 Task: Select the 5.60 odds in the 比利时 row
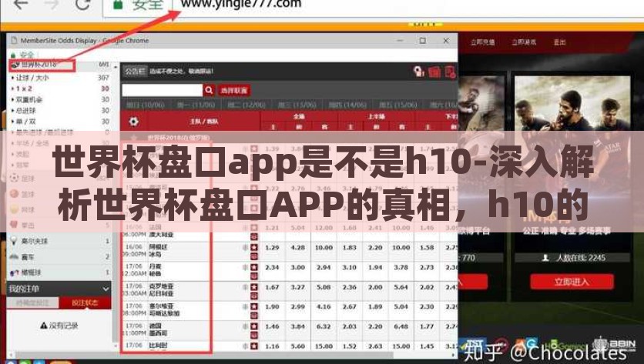(298, 346)
